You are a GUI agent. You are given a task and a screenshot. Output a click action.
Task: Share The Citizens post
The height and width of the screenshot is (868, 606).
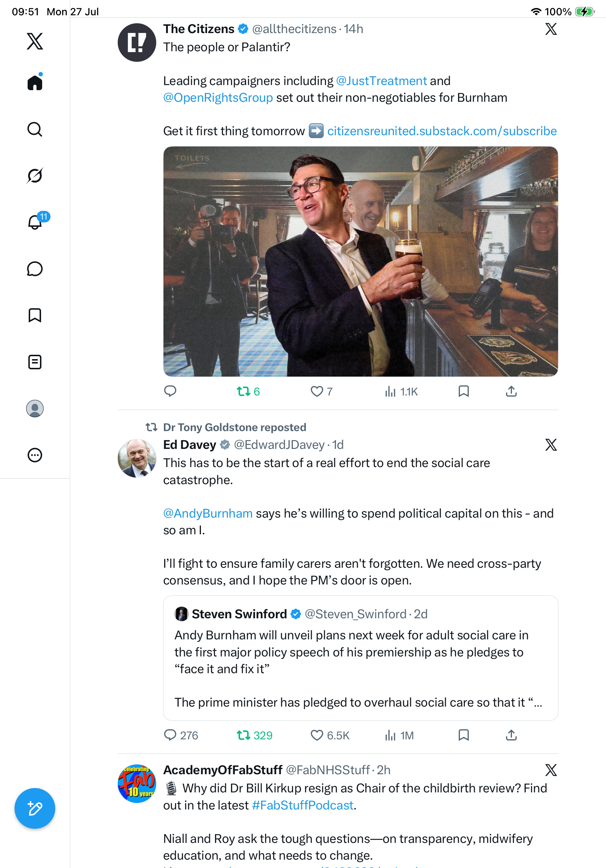(x=511, y=391)
